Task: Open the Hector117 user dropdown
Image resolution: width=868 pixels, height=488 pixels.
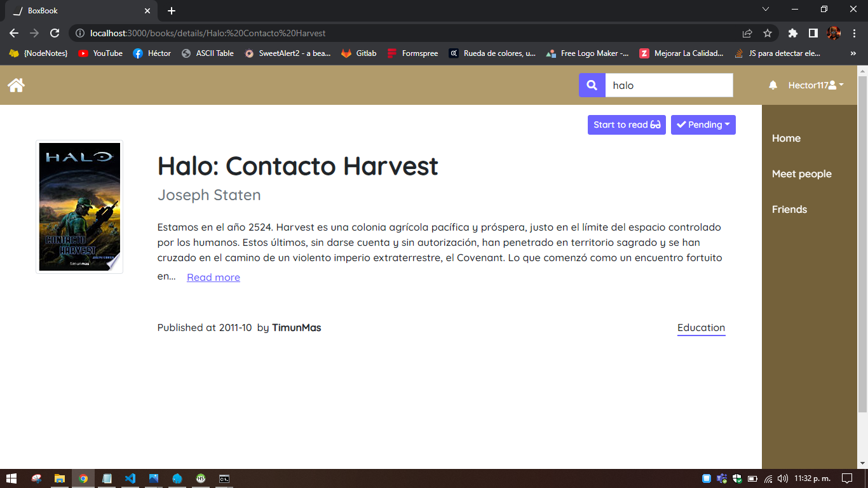Action: tap(816, 85)
